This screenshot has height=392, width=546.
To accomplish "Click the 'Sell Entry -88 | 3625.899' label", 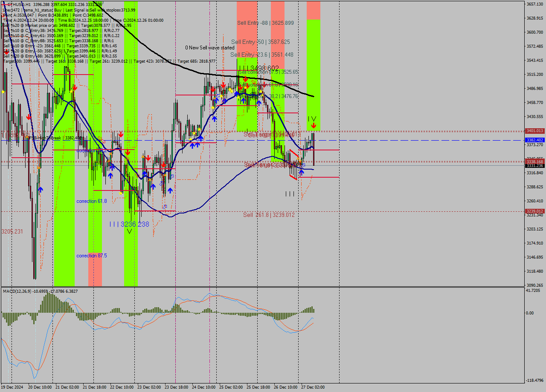I will click(x=265, y=23).
